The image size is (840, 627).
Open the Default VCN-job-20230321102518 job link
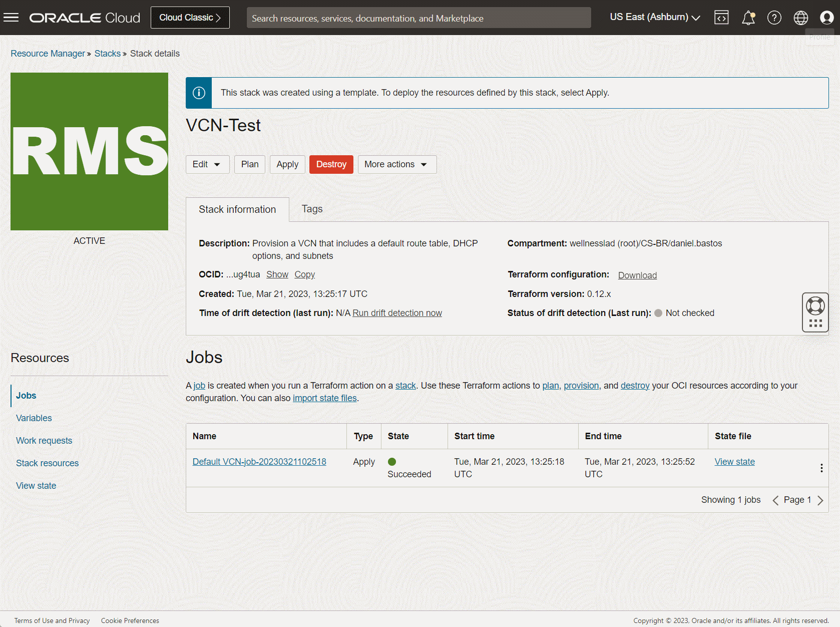click(x=259, y=462)
